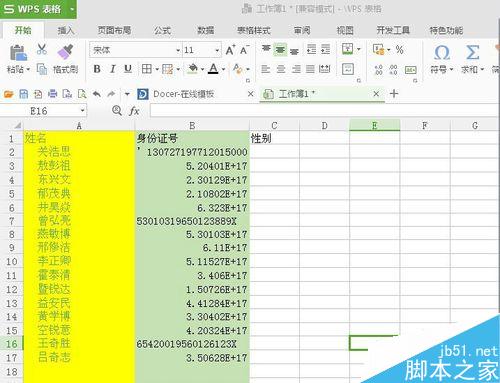Viewport: 500px width, 383px height.
Task: Toggle Bold formatting
Action: 97,69
